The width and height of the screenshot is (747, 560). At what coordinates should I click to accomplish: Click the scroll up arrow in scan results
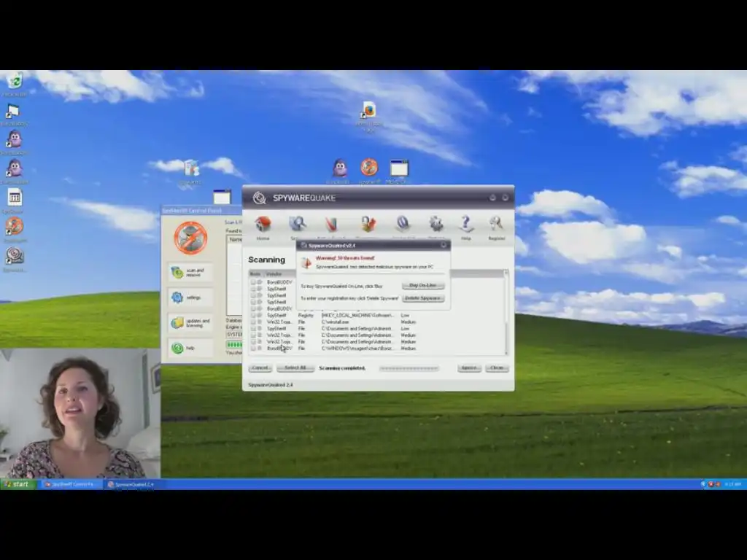[506, 273]
